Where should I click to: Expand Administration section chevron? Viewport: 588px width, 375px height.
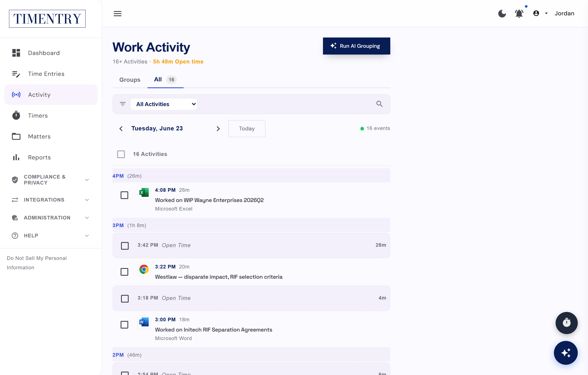[87, 218]
